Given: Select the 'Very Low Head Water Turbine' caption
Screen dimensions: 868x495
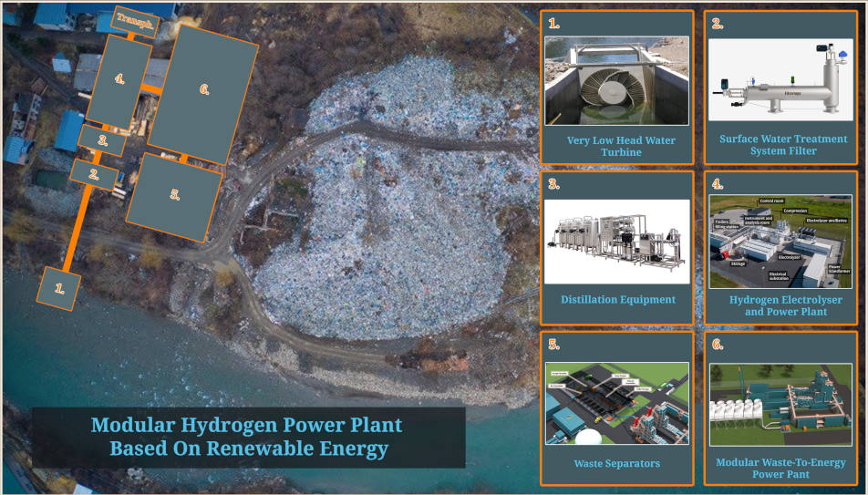Looking at the screenshot, I should [x=621, y=146].
